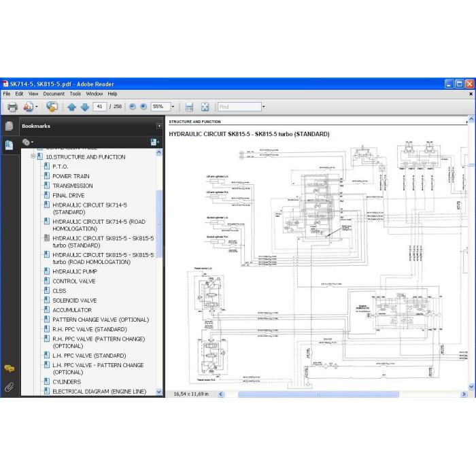Screen dimensions: 476x476
Task: Open the share toolbar dropdown arrow
Action: coord(37,107)
